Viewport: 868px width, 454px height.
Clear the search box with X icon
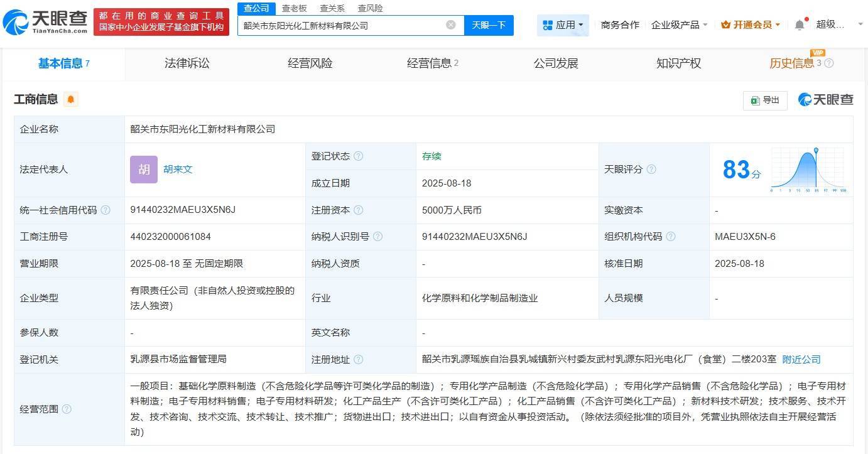click(451, 25)
